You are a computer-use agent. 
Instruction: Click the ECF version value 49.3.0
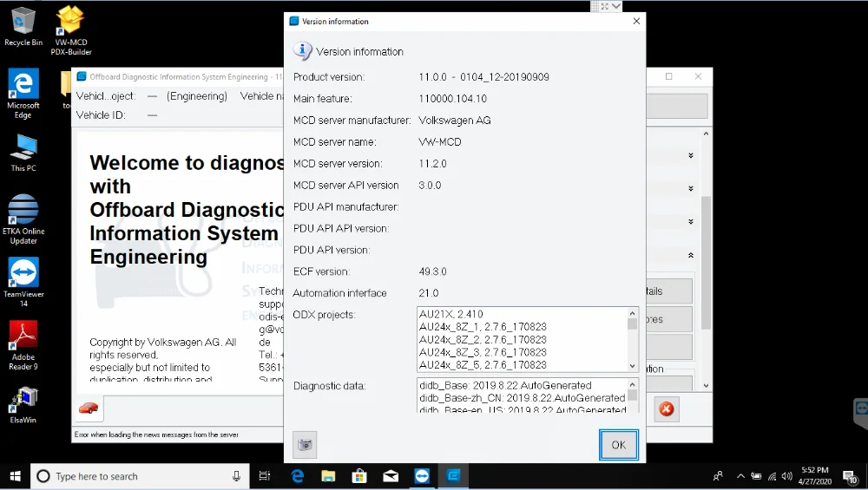pos(432,271)
